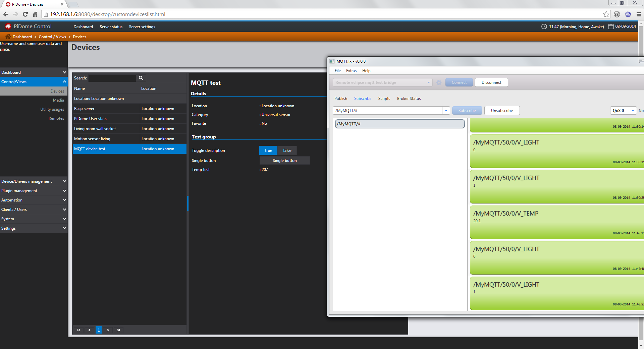Go to next page of device list
The width and height of the screenshot is (644, 349).
point(108,330)
